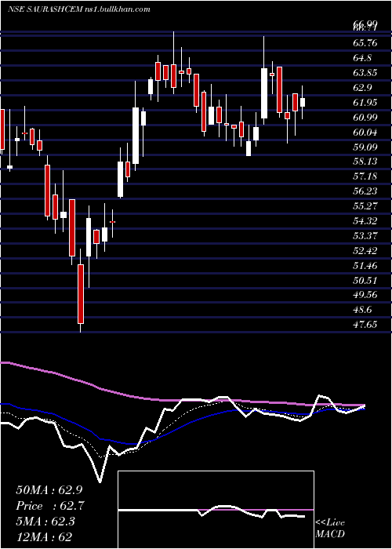Click the 47.65 price axis label
The width and height of the screenshot is (392, 549).
365,325
